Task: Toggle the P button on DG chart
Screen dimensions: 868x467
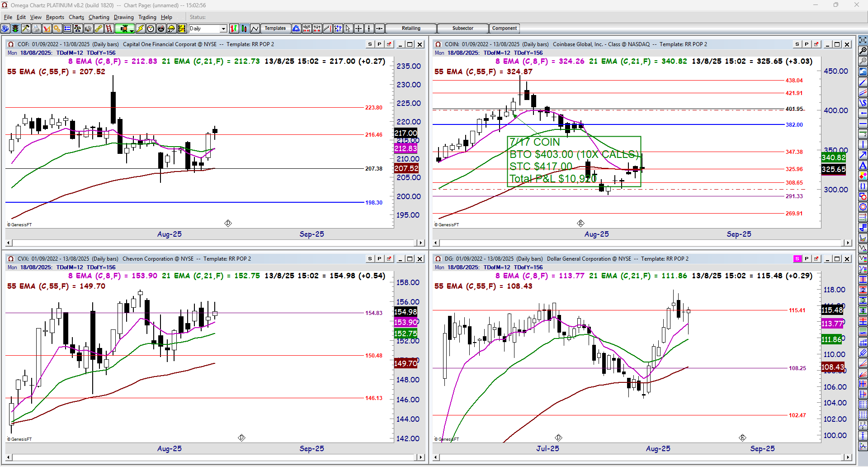Action: tap(806, 259)
